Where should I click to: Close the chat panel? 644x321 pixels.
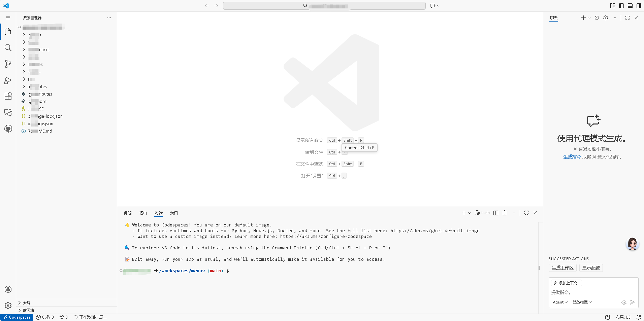pos(636,18)
